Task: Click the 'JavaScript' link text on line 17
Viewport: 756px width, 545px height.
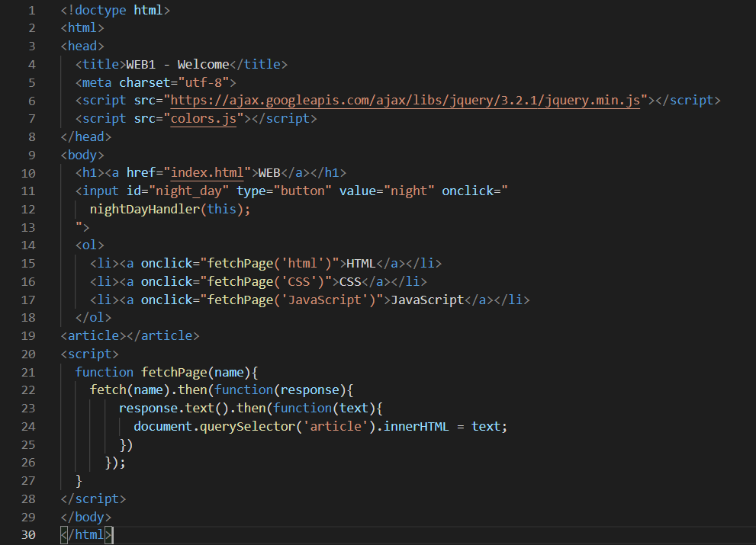Action: click(x=427, y=300)
